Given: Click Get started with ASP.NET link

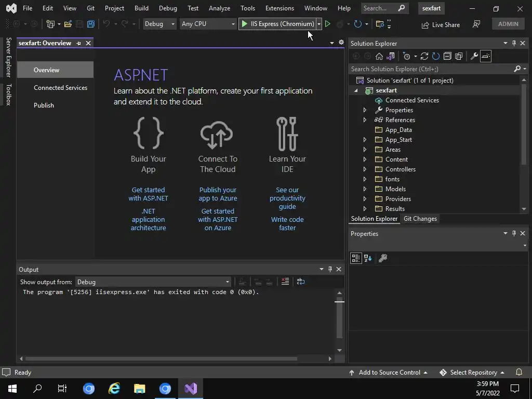Looking at the screenshot, I should (148, 194).
